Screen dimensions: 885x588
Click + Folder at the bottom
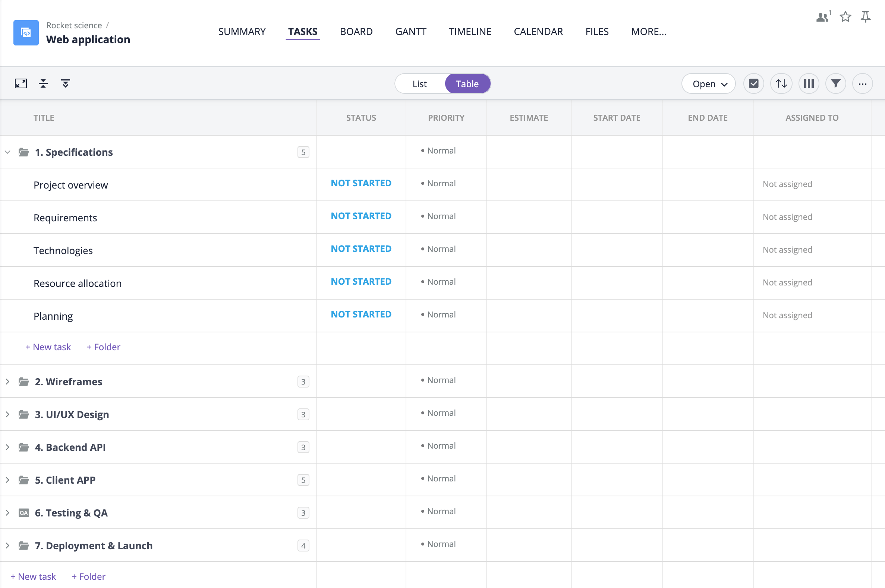point(89,576)
